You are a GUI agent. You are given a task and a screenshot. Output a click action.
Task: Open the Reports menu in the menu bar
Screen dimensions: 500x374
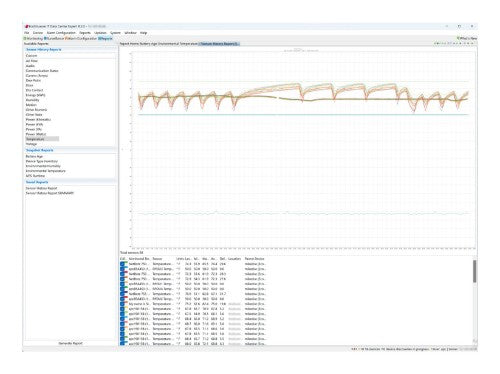[x=85, y=33]
